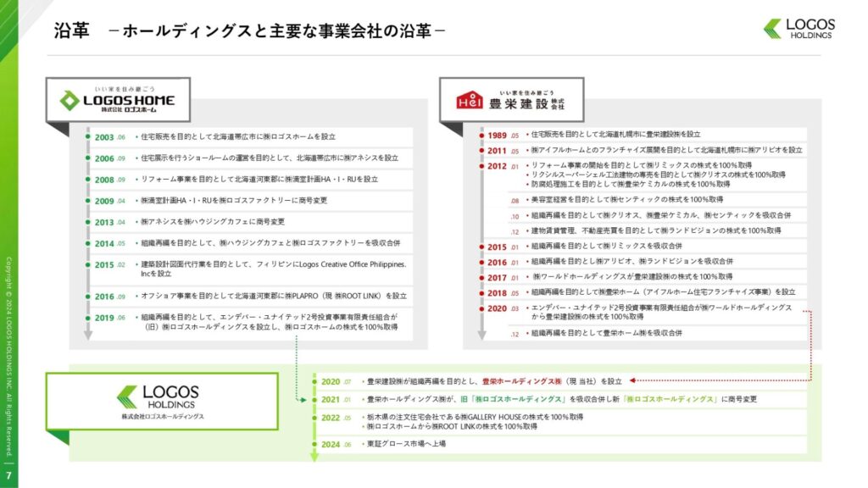Select the row 豊栄ホーム㈱を吸収合併
This screenshot has width=868, height=488.
click(x=607, y=333)
